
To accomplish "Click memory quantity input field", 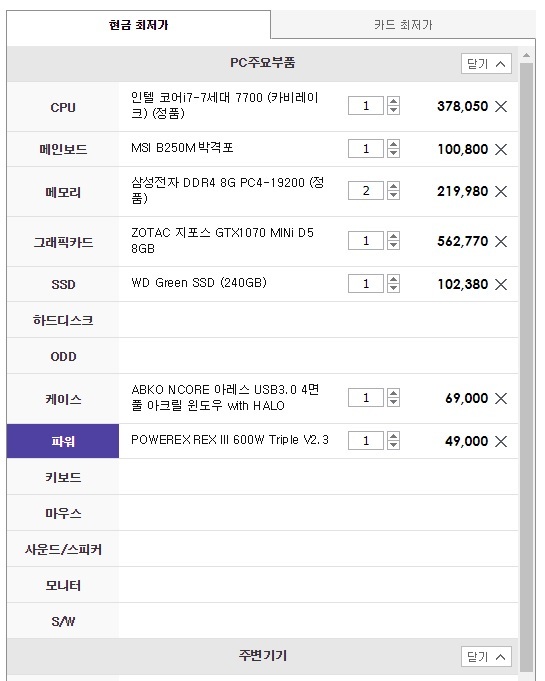I will [x=366, y=191].
